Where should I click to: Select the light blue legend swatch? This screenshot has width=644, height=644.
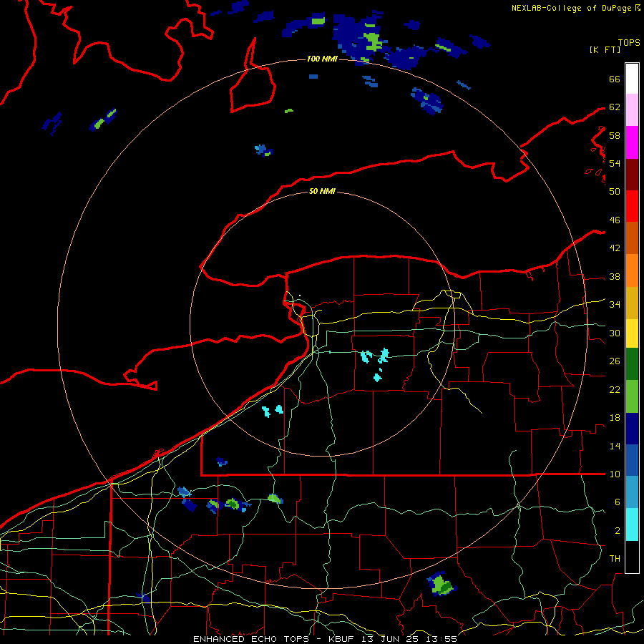coord(632,492)
